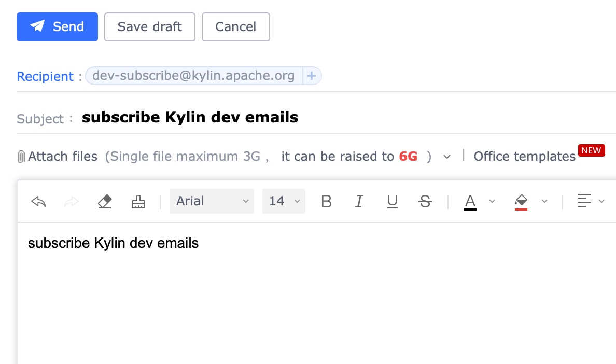Click the redo arrow icon
This screenshot has width=616, height=364.
tap(71, 202)
